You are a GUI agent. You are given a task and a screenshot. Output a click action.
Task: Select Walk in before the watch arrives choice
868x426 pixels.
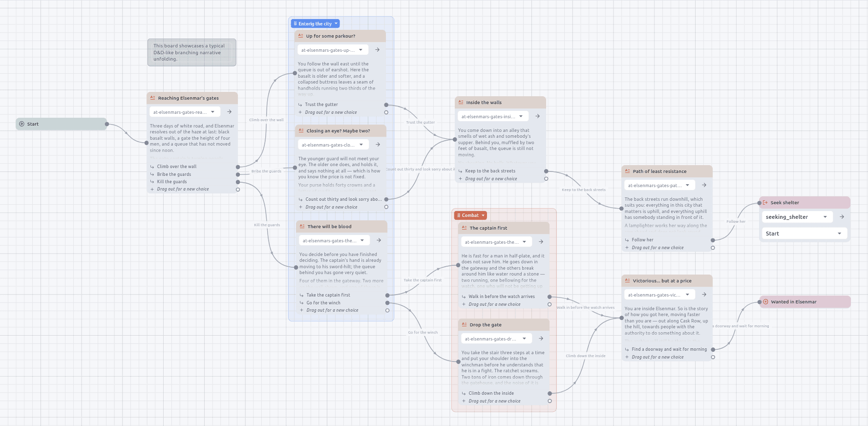502,297
